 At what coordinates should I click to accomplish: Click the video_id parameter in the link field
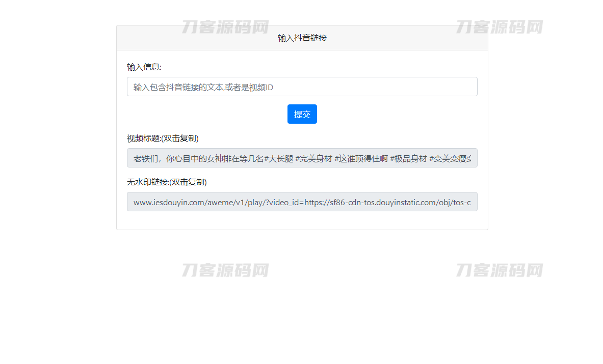[x=285, y=202]
